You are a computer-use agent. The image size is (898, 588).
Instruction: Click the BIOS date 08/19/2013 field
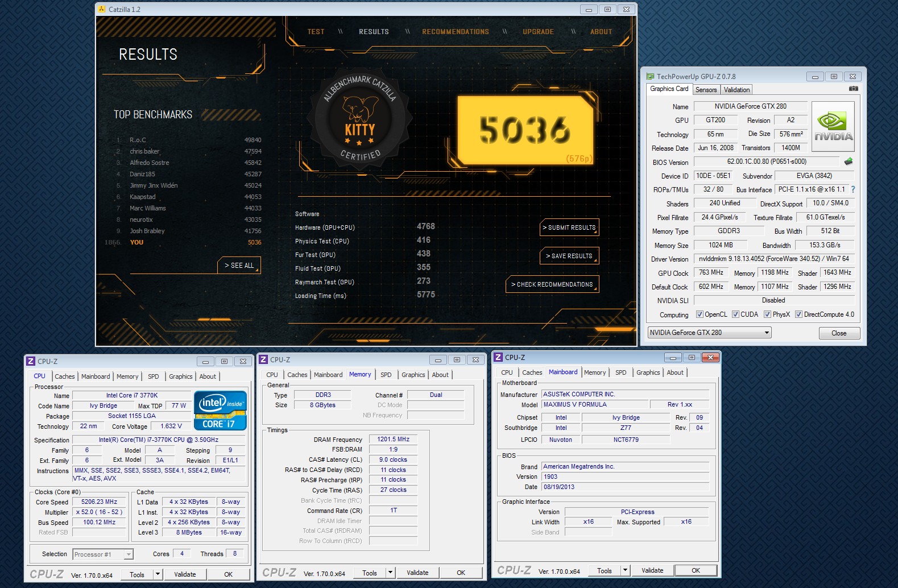tap(625, 487)
